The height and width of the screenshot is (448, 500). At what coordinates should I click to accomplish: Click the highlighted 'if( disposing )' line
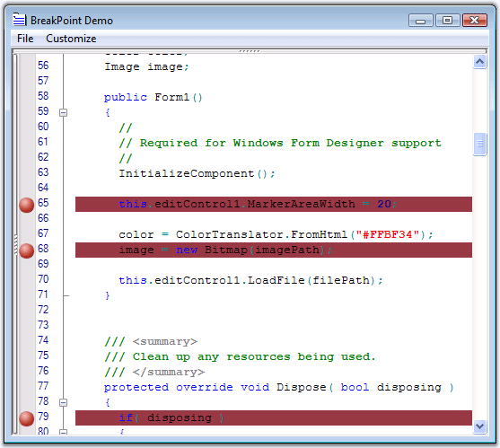(274, 418)
